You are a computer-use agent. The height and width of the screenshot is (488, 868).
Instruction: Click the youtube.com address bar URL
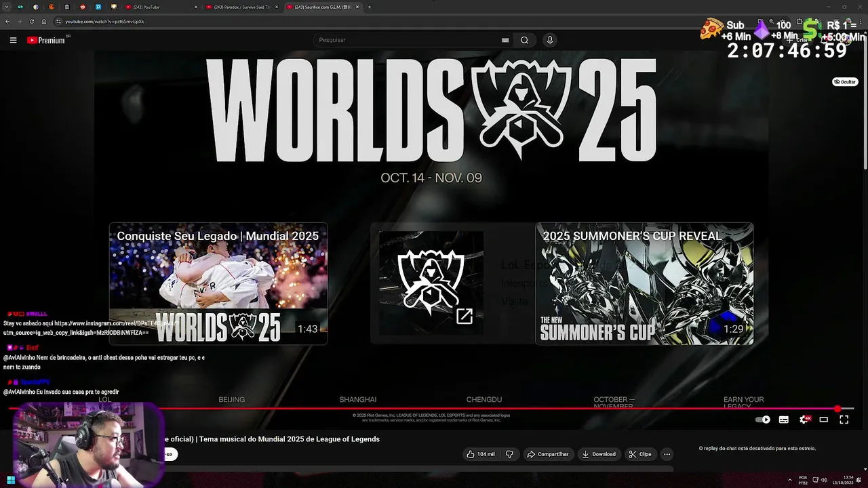point(104,22)
